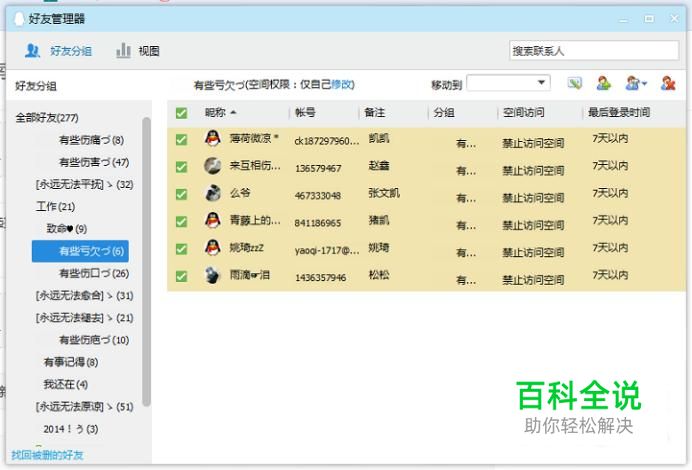This screenshot has height=470, width=692.
Task: Select the 有些伤痛づ(8) group
Action: pos(91,140)
